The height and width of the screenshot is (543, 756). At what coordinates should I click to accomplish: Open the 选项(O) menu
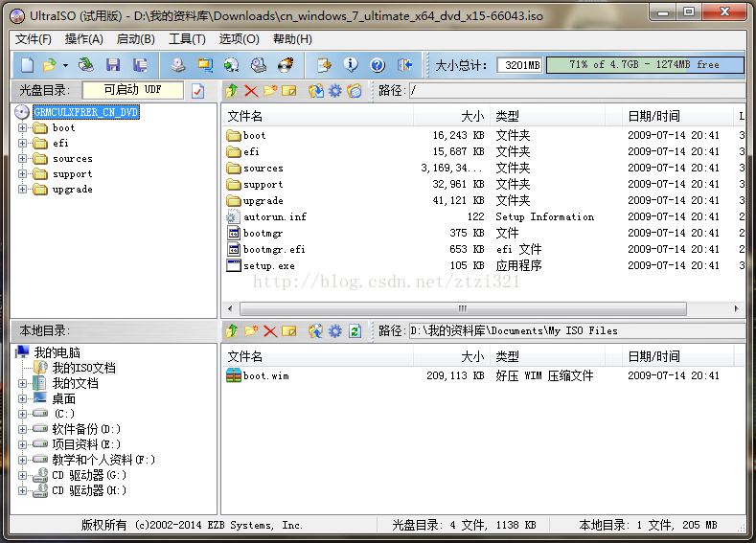[240, 39]
